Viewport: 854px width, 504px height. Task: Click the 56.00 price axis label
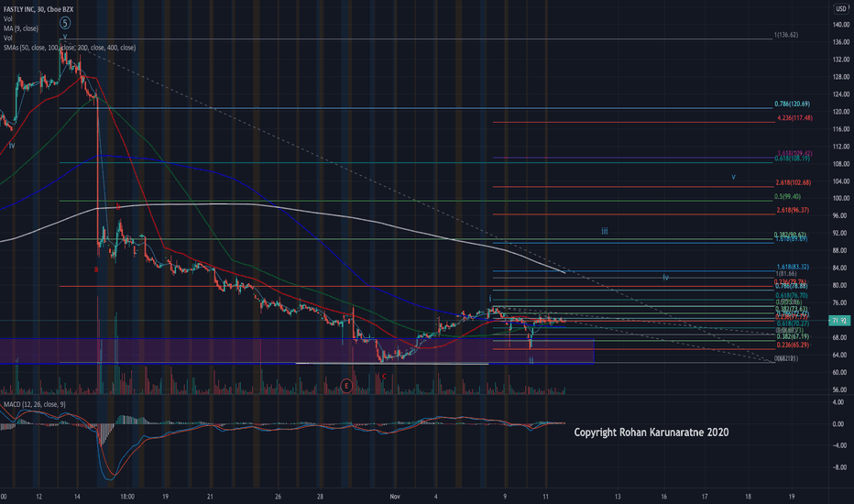click(x=841, y=389)
